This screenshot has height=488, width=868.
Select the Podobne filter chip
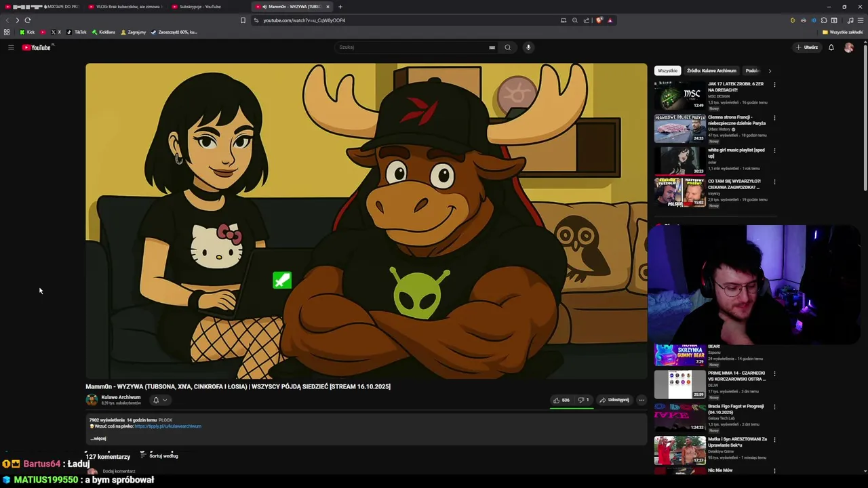[x=752, y=70]
